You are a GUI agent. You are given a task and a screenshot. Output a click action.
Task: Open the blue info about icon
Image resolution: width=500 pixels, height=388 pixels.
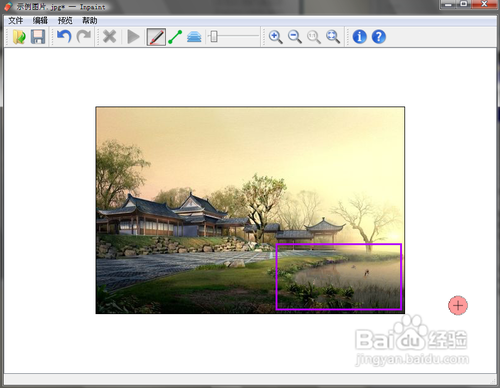pos(359,37)
